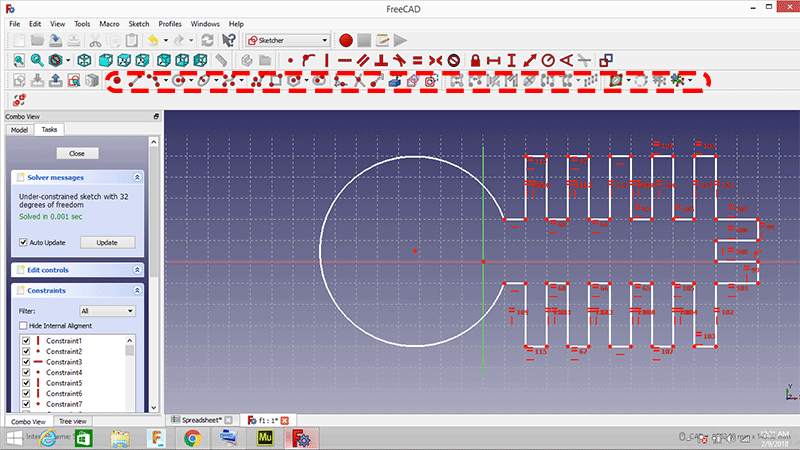
Task: Open the Redo history dropdown arrow
Action: coord(191,40)
